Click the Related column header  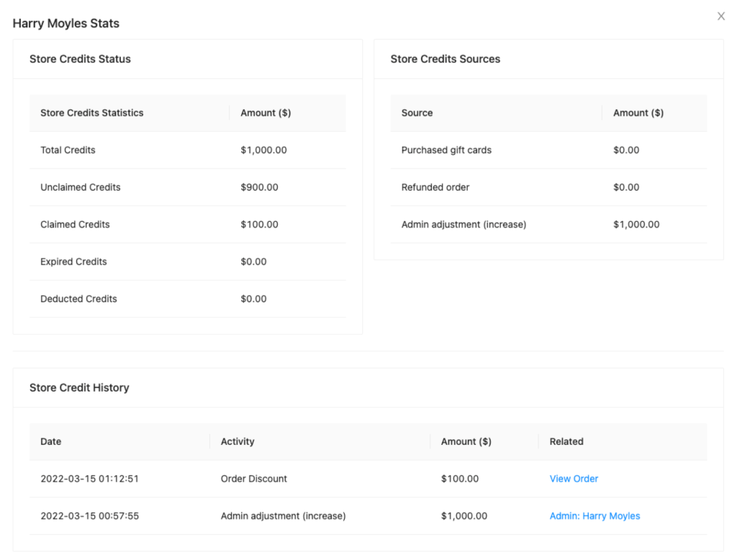566,441
